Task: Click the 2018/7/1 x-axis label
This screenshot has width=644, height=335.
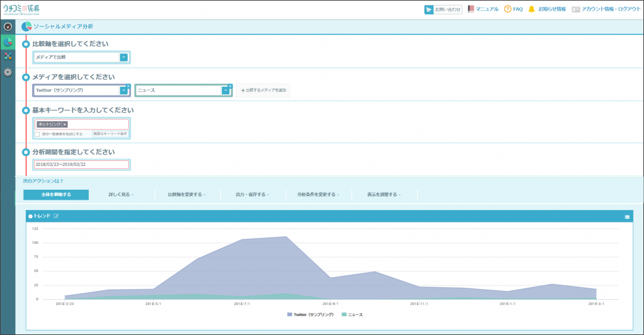Action: [x=242, y=304]
